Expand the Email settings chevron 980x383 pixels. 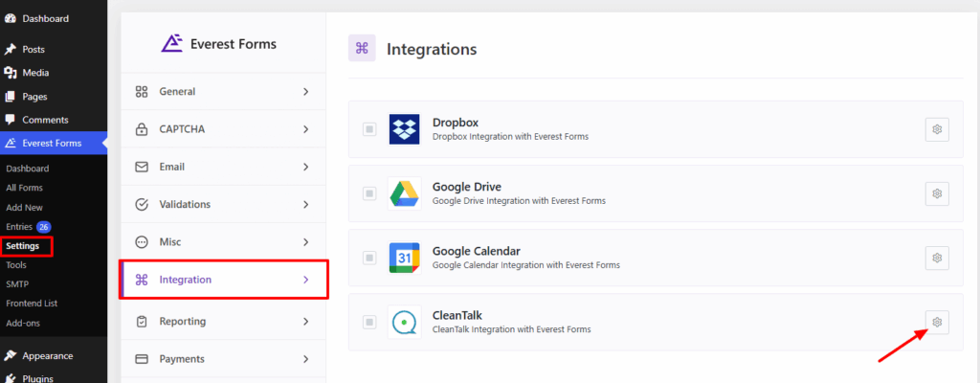(305, 168)
